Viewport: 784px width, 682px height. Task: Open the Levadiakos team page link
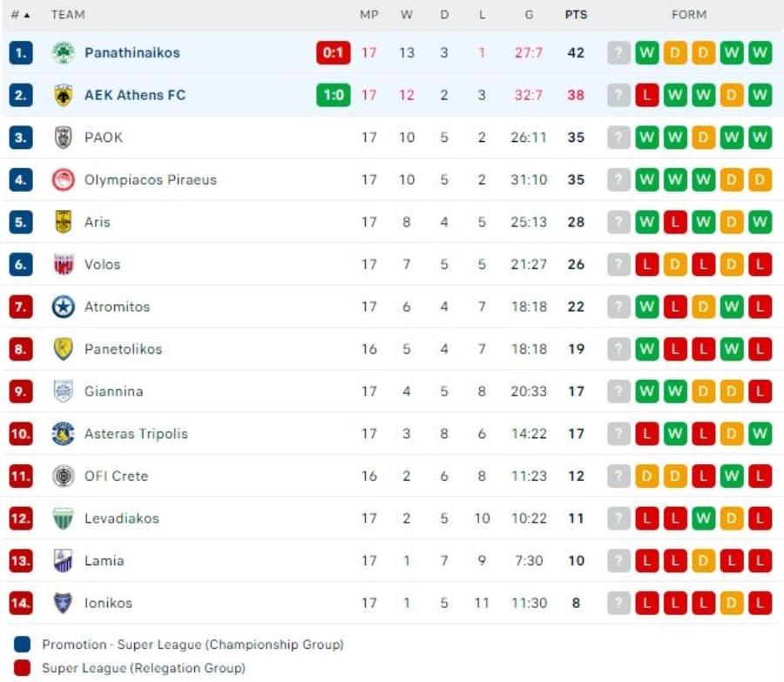click(x=121, y=518)
